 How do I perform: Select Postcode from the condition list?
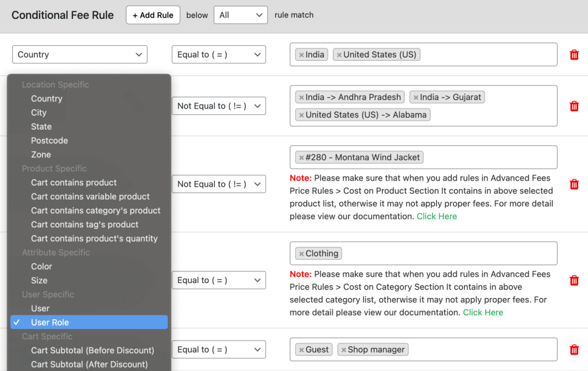tap(49, 140)
